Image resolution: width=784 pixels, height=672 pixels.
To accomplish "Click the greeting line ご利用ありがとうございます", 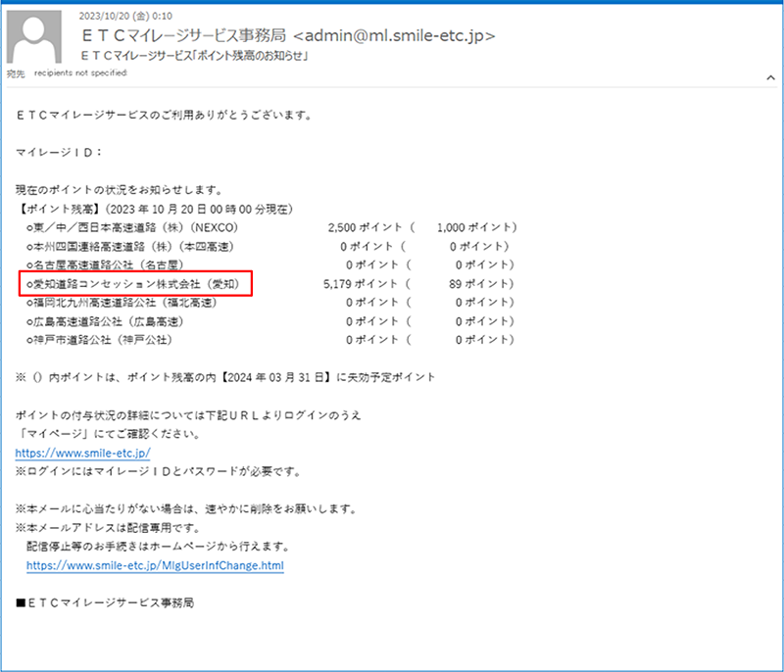I will tap(165, 115).
